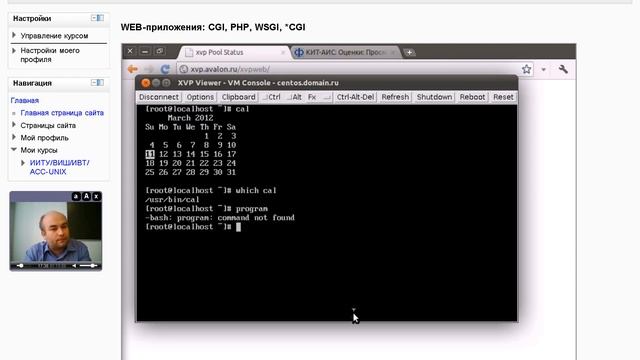Open the dropdown arrow beside the star
This screenshot has width=640, height=360.
coord(544,69)
